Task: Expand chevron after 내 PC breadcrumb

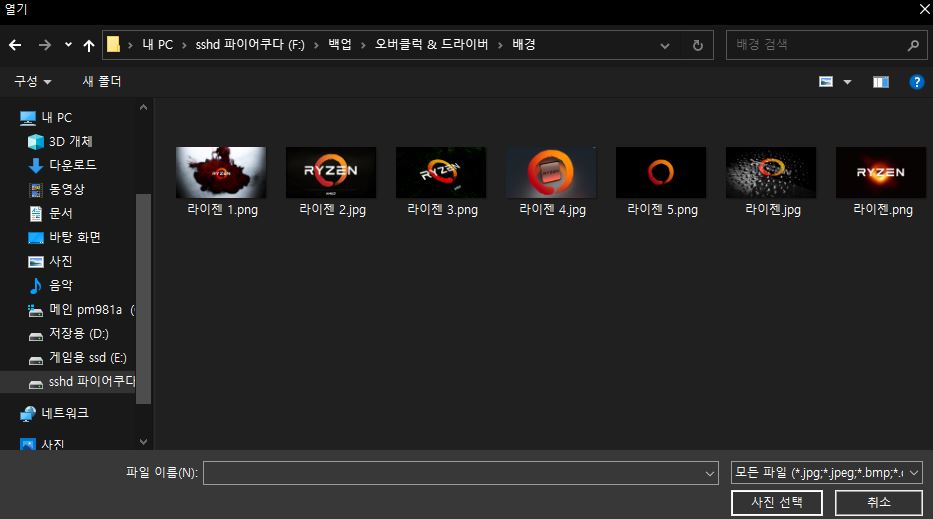Action: pos(184,45)
